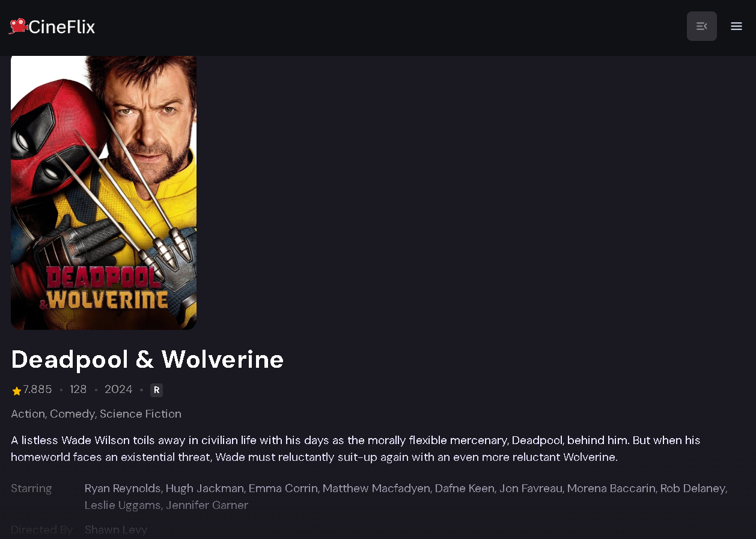Click the Comedy genre
756x539 pixels.
click(72, 414)
